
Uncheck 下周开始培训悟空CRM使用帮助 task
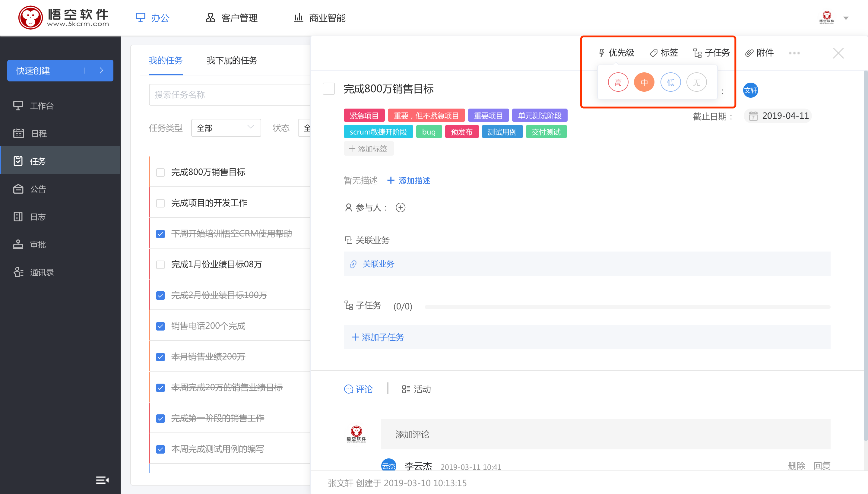pyautogui.click(x=160, y=234)
